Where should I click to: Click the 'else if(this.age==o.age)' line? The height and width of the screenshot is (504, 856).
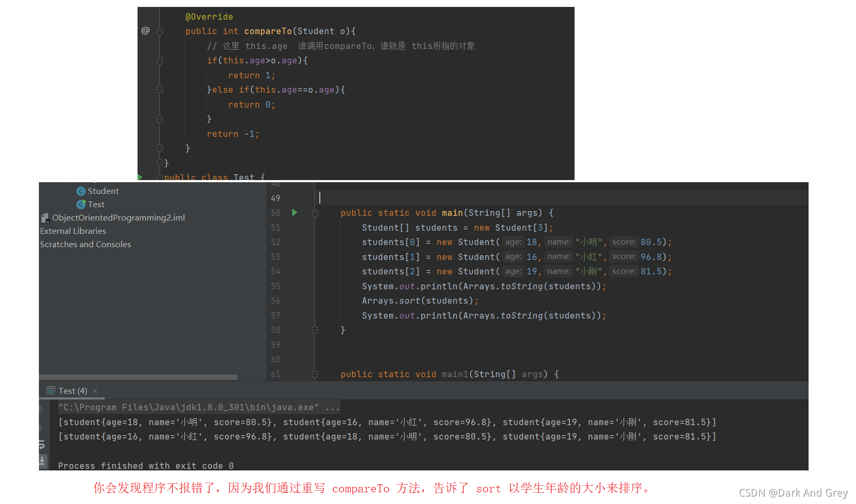[x=276, y=90]
